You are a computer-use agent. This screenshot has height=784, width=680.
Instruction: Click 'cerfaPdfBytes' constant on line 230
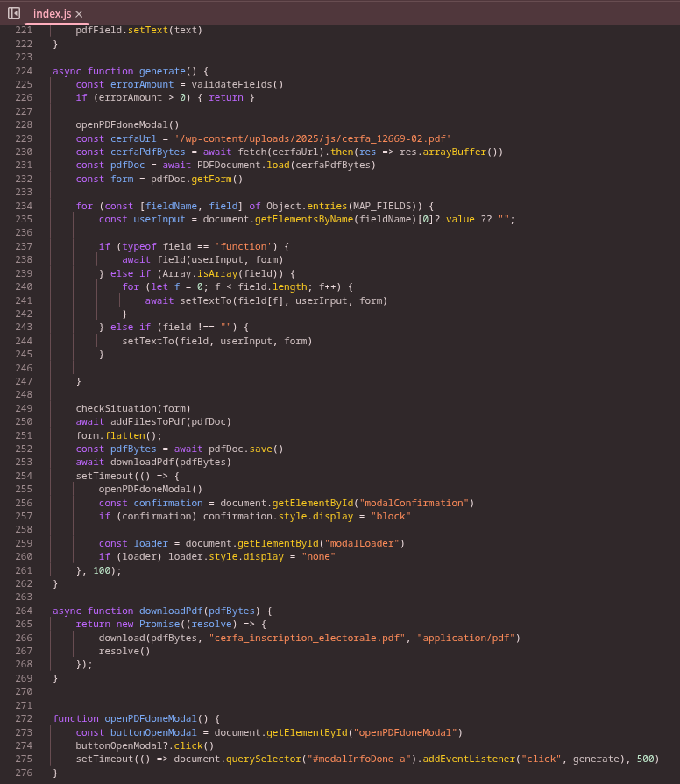coord(148,152)
